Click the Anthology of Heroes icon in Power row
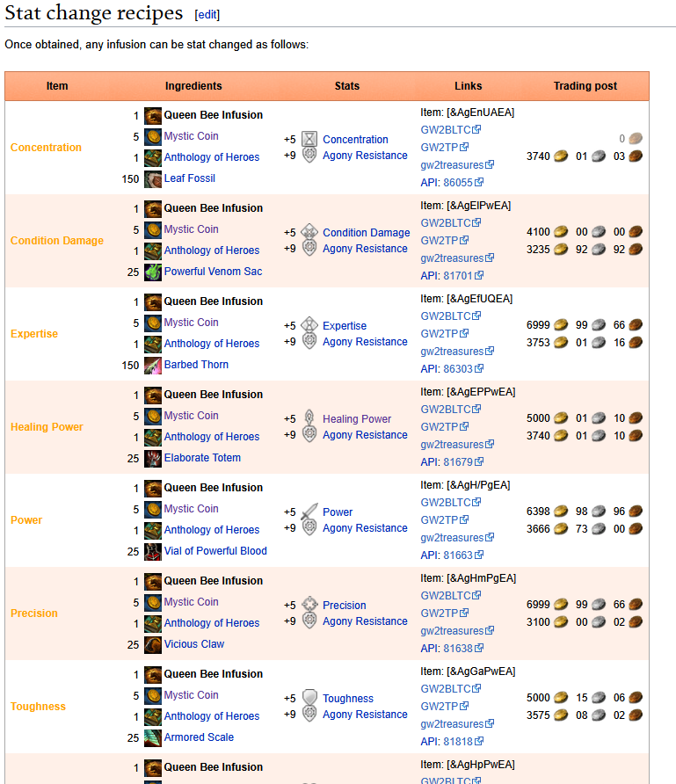This screenshot has width=676, height=784. pos(153,531)
